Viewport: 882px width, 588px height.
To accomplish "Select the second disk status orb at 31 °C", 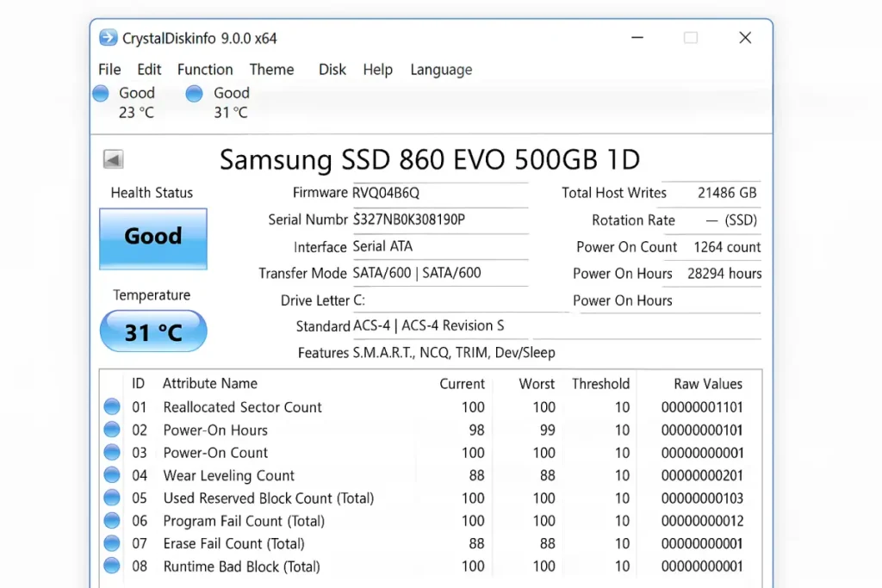I will click(x=195, y=94).
